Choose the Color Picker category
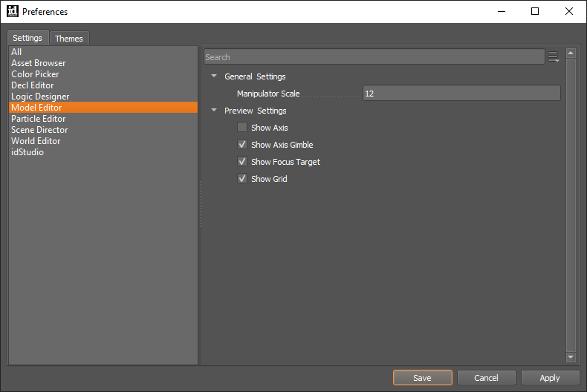The width and height of the screenshot is (587, 392). pos(103,74)
